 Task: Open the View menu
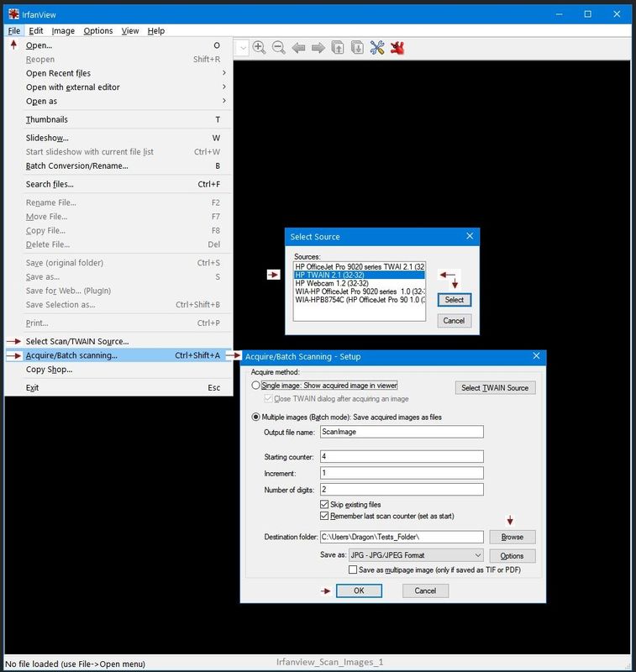click(x=130, y=31)
